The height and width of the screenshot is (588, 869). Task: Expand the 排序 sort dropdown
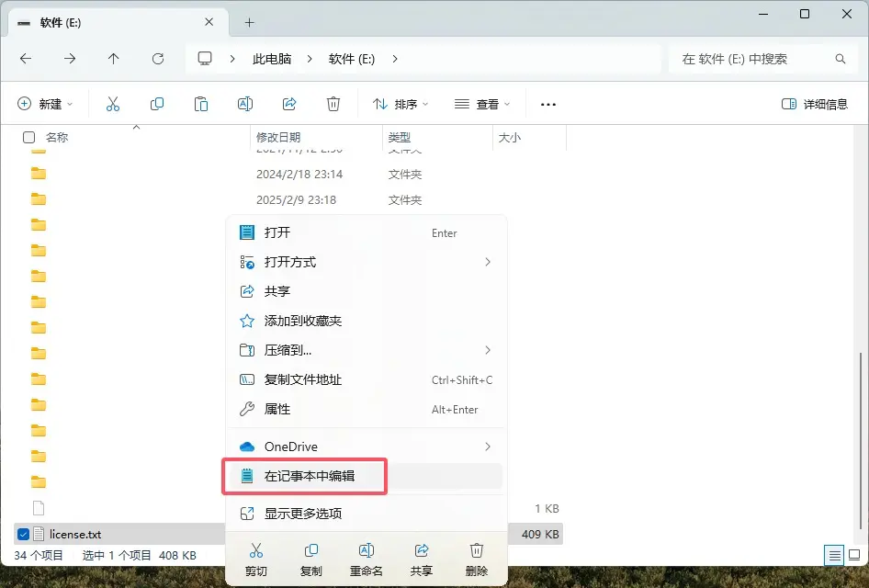coord(401,104)
